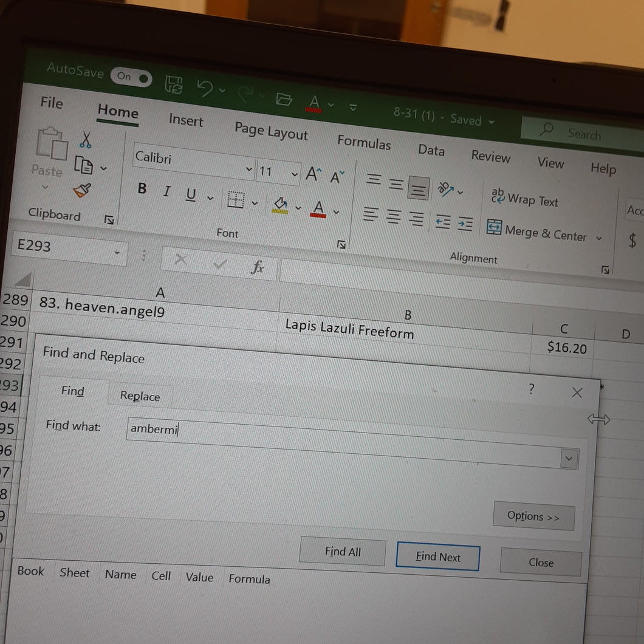This screenshot has height=644, width=644.
Task: Click the Increase Indent icon
Action: click(x=465, y=224)
